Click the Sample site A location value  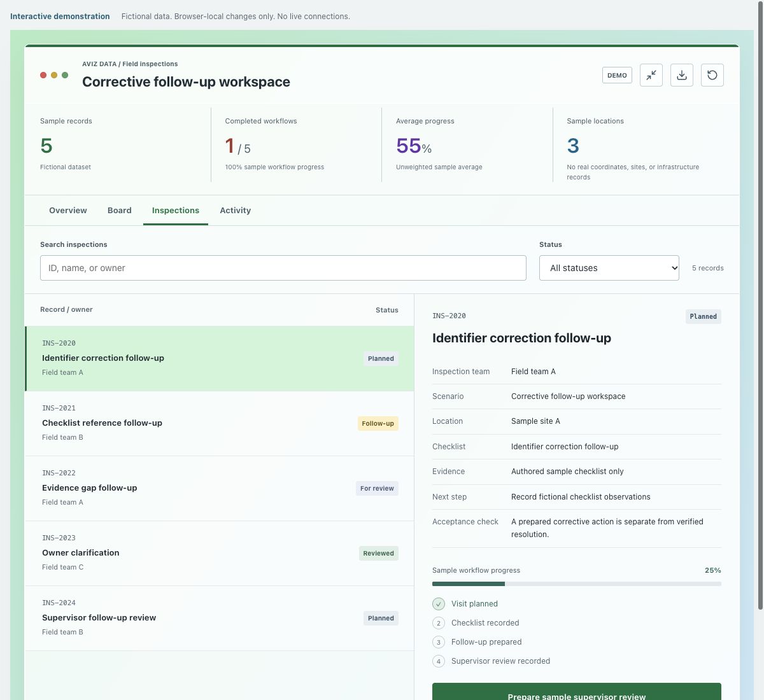click(x=535, y=421)
